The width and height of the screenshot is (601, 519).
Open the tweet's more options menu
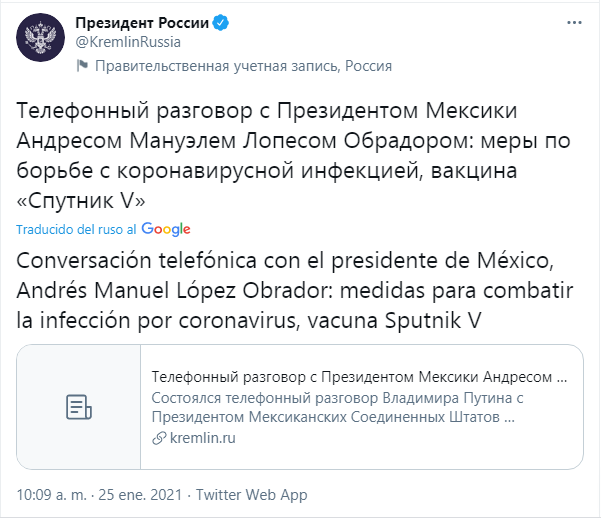point(573,23)
